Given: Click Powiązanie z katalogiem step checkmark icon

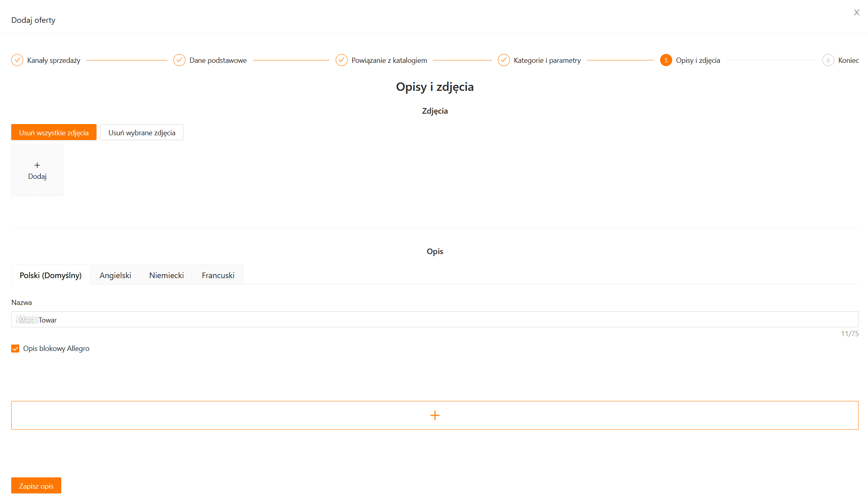Looking at the screenshot, I should [342, 60].
